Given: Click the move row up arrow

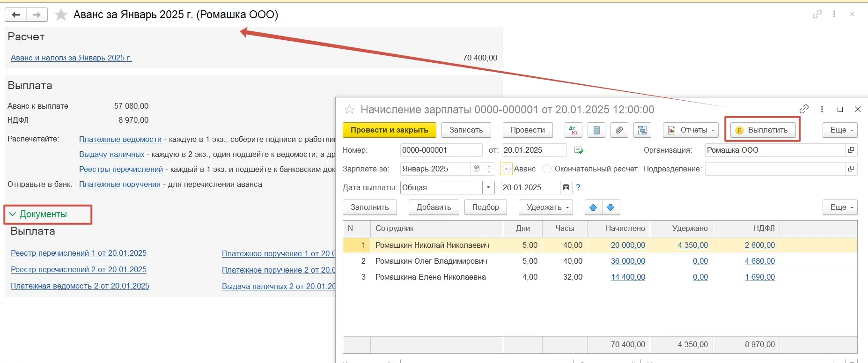Looking at the screenshot, I should pyautogui.click(x=593, y=207).
